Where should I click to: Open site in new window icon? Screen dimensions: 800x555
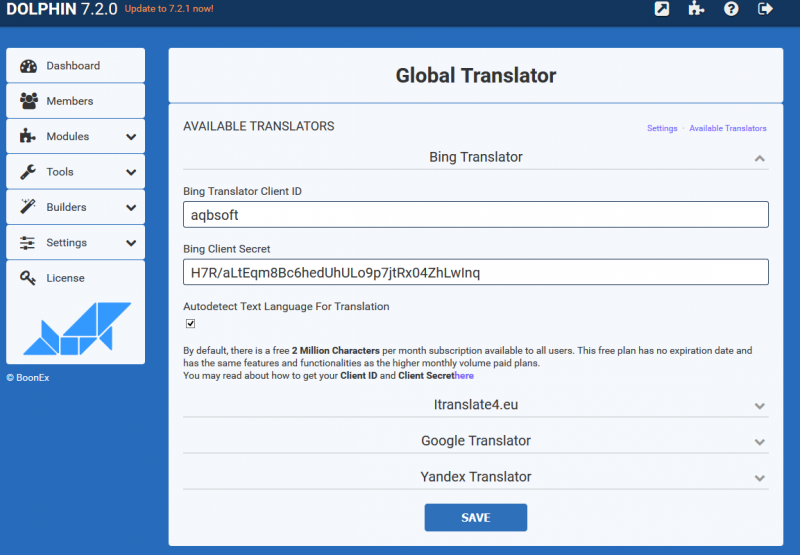(662, 9)
